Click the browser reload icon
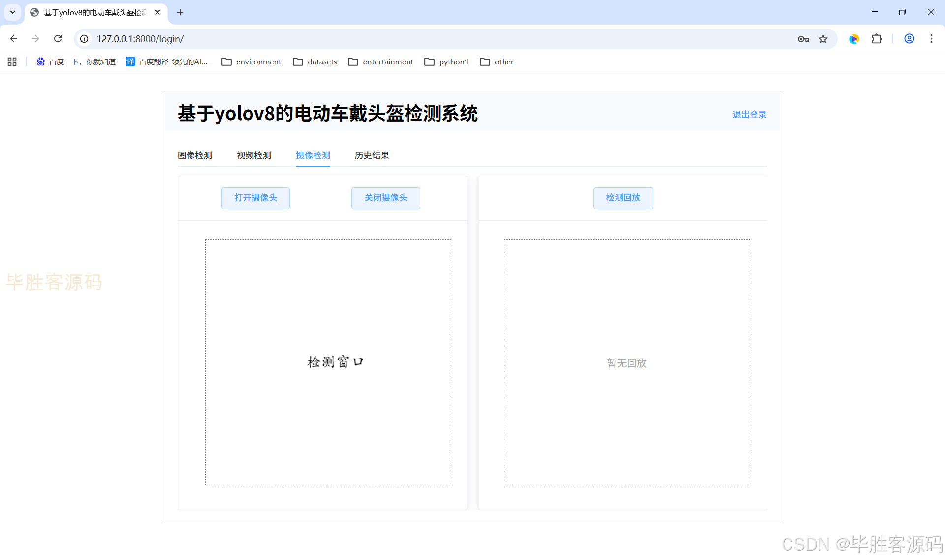This screenshot has width=945, height=560. point(58,39)
